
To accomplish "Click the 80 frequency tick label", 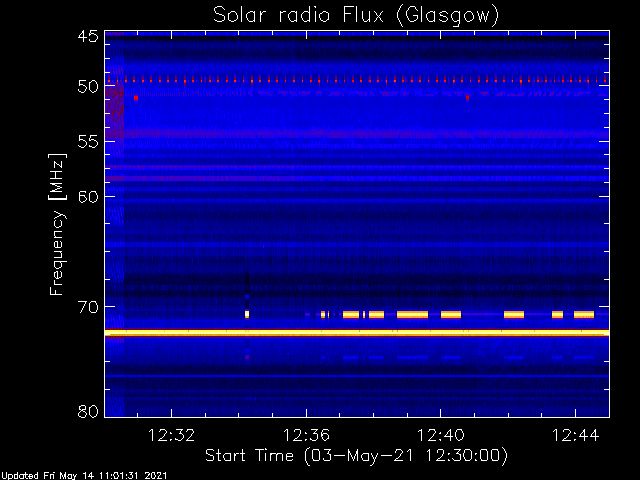I will coord(88,411).
